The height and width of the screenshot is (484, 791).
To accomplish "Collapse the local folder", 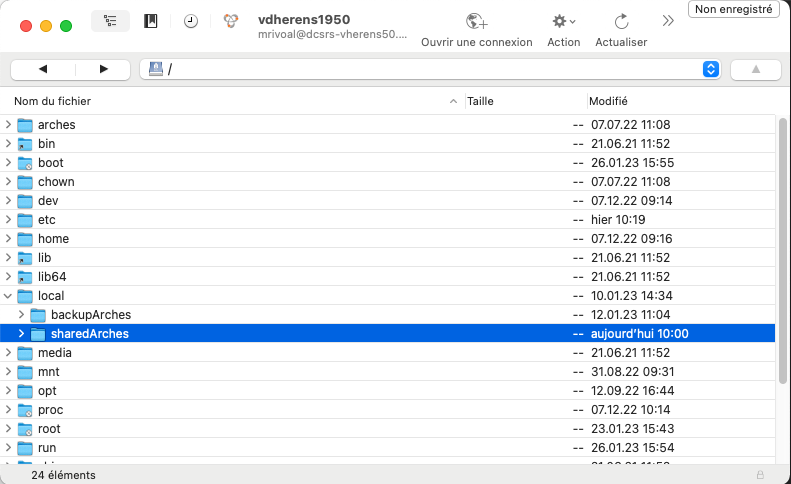I will click(x=9, y=296).
